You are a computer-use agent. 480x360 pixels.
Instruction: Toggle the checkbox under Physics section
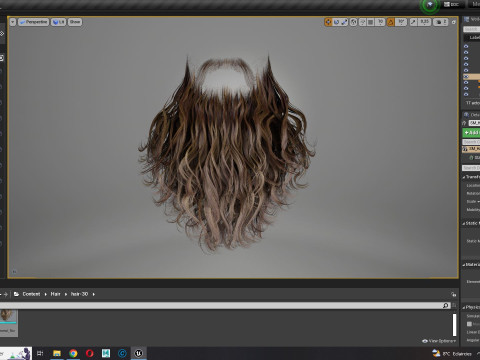click(x=469, y=324)
